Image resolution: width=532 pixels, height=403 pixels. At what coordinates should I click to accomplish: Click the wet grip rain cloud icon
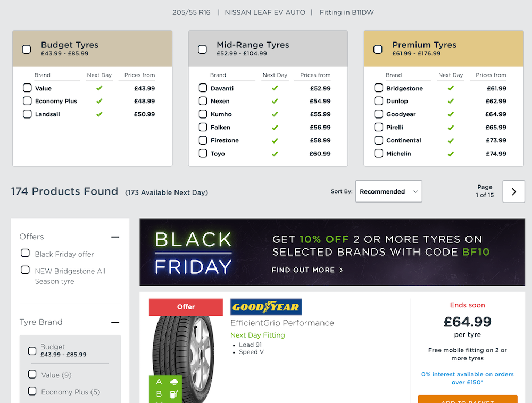pyautogui.click(x=174, y=382)
